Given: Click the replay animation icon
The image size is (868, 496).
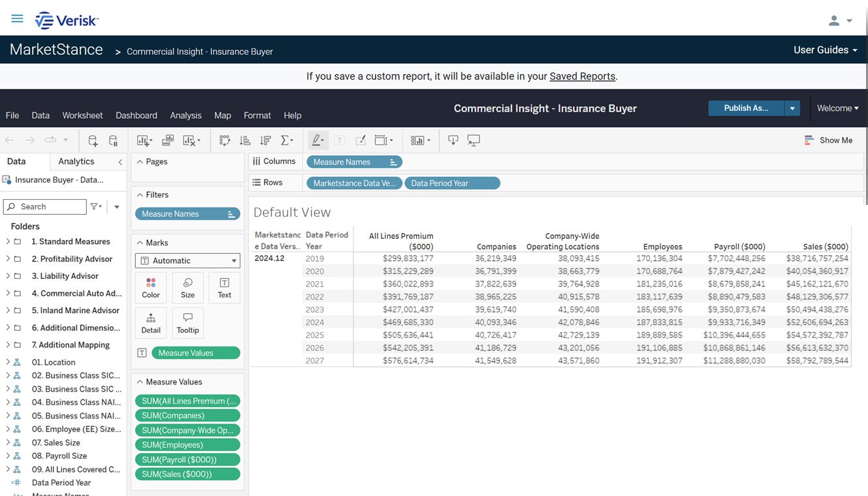Looking at the screenshot, I should click(50, 140).
